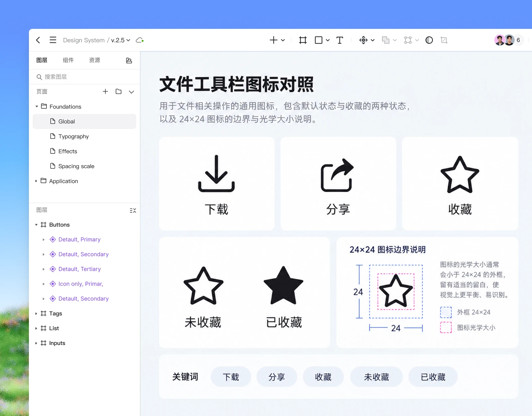
Task: Toggle the contrast mask icon
Action: (429, 40)
